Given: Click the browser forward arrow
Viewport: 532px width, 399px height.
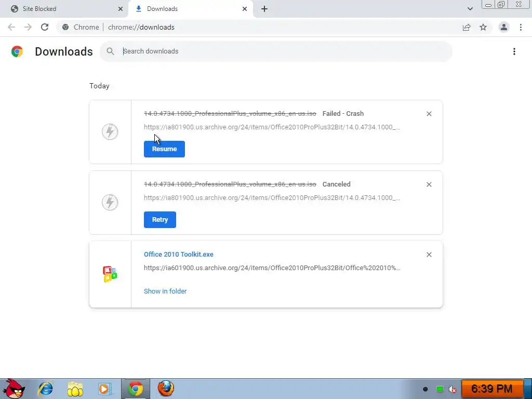Looking at the screenshot, I should click(x=28, y=27).
